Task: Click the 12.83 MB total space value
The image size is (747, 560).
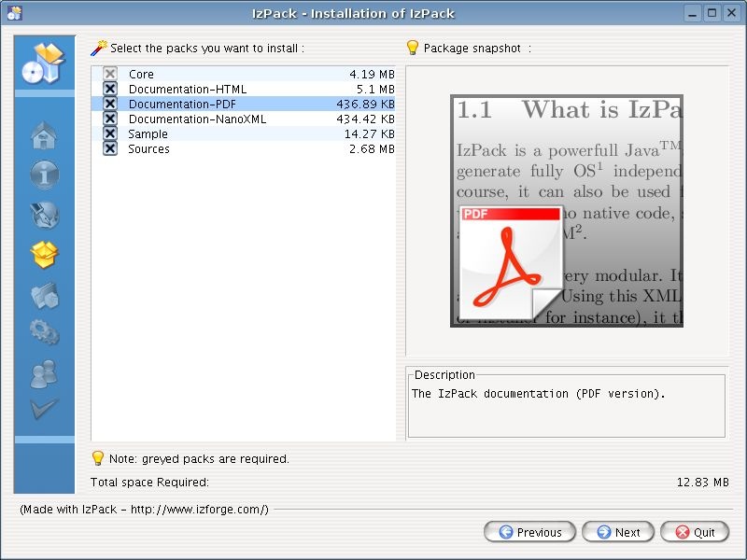Action: (703, 483)
